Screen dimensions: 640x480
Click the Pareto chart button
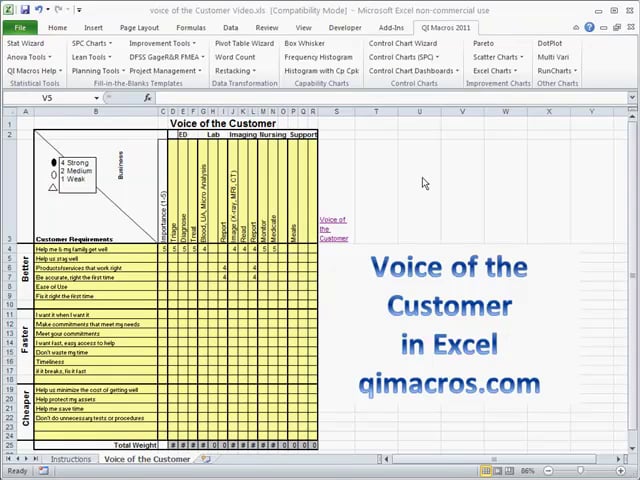pyautogui.click(x=484, y=43)
